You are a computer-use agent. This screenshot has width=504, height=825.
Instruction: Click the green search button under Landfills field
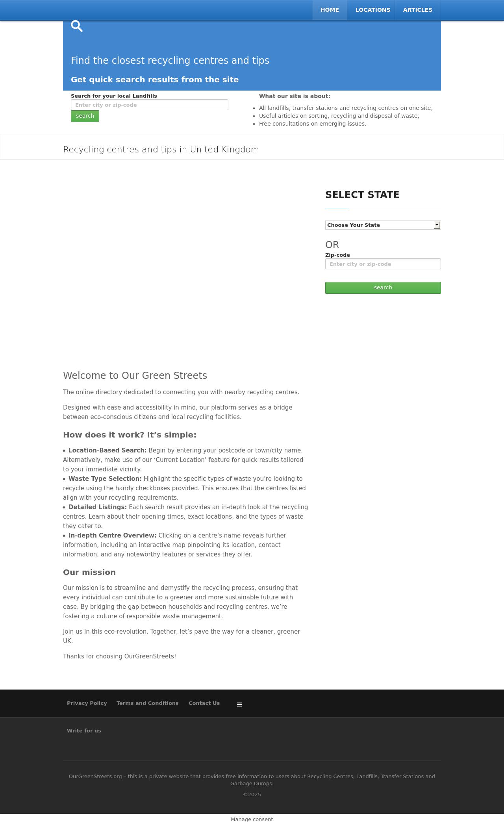pos(85,116)
